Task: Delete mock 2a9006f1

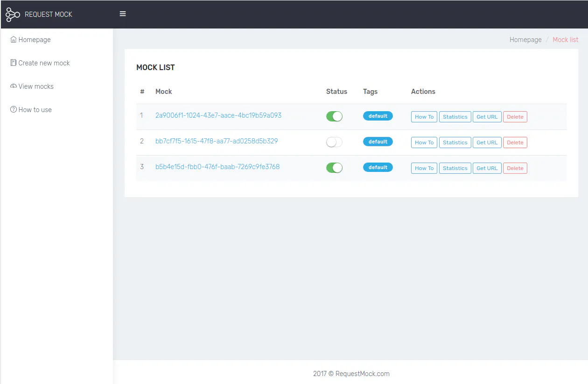Action: (x=515, y=117)
